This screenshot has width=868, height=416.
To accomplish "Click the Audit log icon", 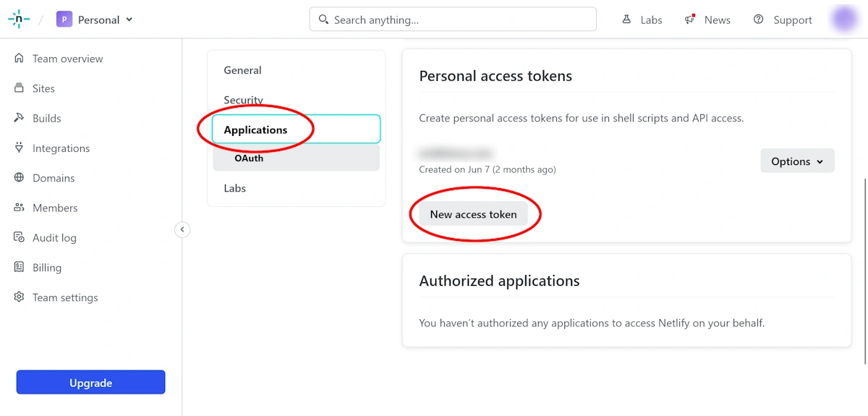I will pyautogui.click(x=19, y=237).
